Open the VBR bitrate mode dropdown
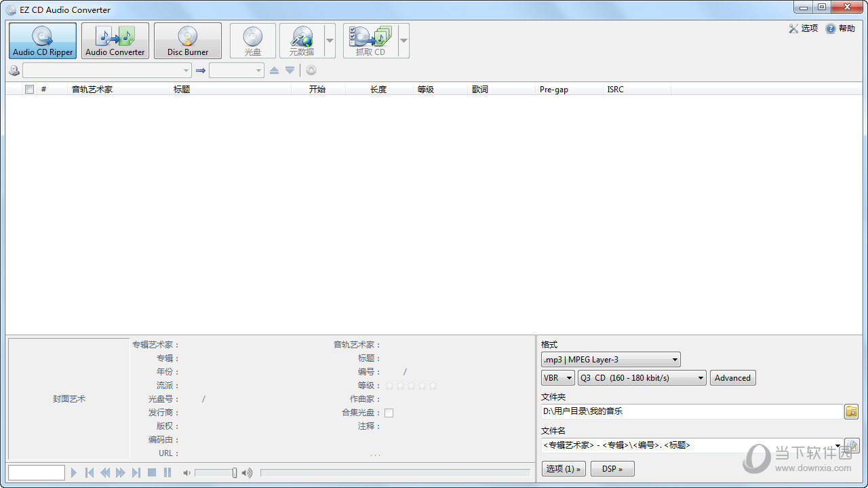Screen dimensions: 868x488 558,378
